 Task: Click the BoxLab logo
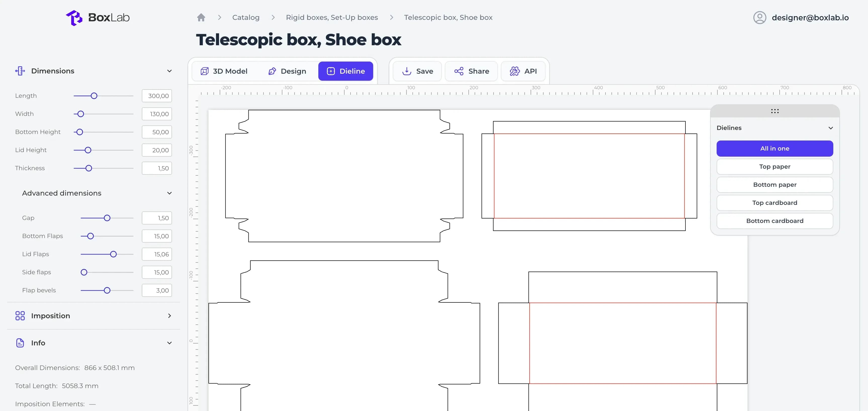coord(98,18)
